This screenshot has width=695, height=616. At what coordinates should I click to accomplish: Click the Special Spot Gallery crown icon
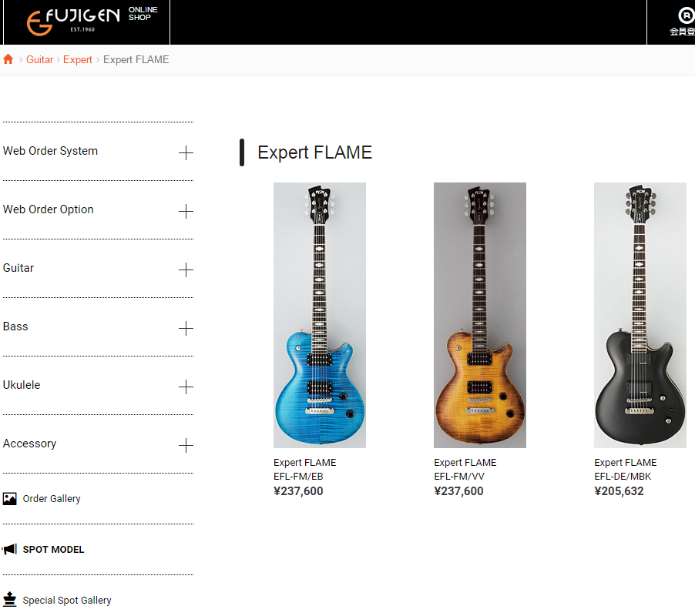[9, 600]
